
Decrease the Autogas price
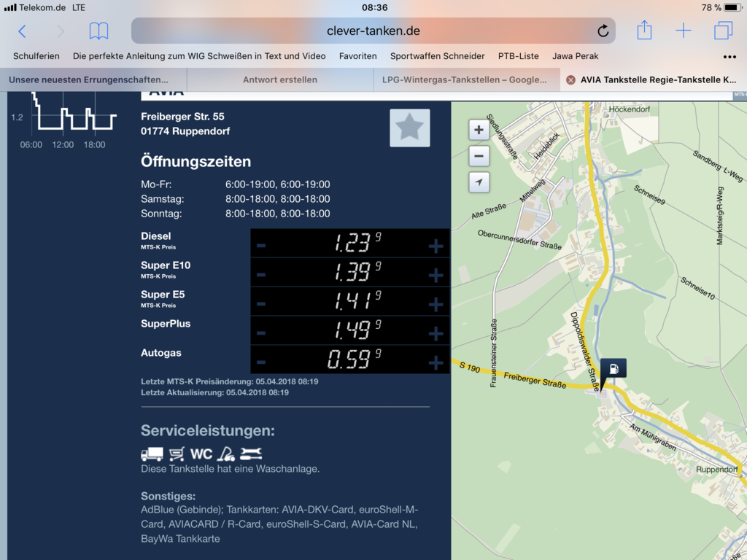click(x=261, y=362)
